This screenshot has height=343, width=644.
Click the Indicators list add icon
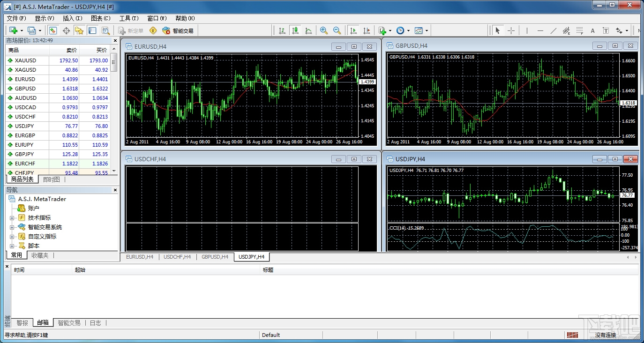point(382,30)
